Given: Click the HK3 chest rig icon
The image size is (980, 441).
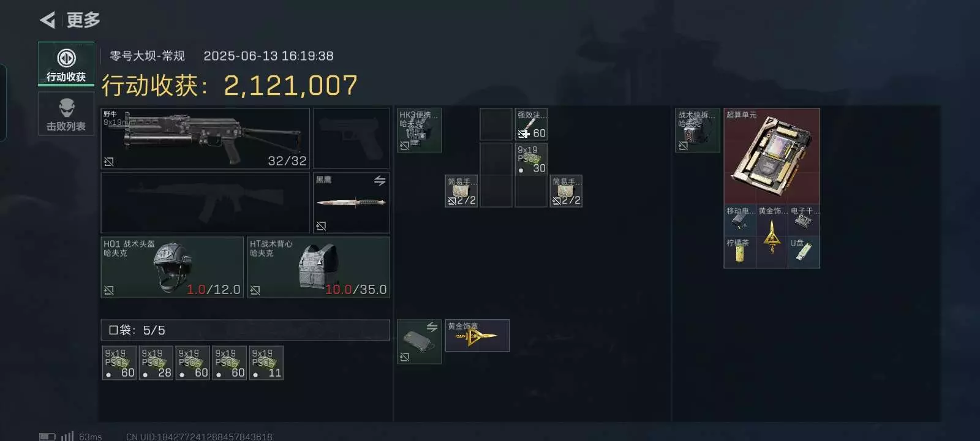Looking at the screenshot, I should click(x=419, y=130).
